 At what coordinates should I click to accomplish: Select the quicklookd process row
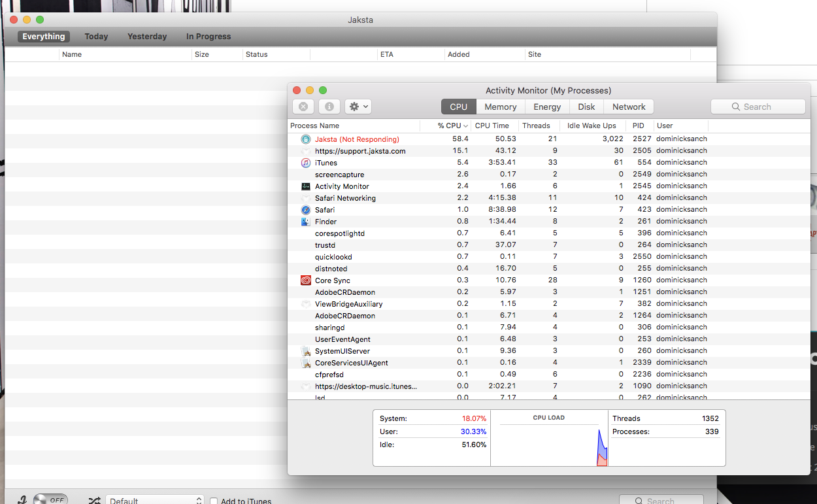pos(549,257)
